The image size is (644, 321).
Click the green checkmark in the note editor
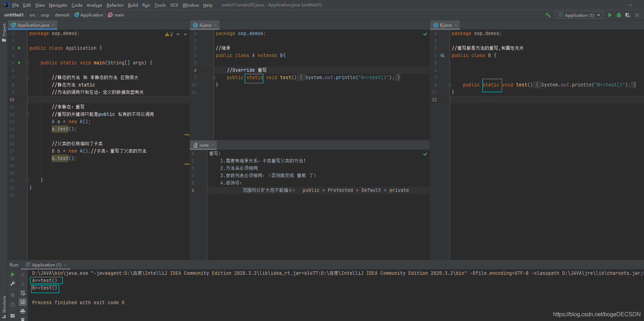click(x=425, y=154)
